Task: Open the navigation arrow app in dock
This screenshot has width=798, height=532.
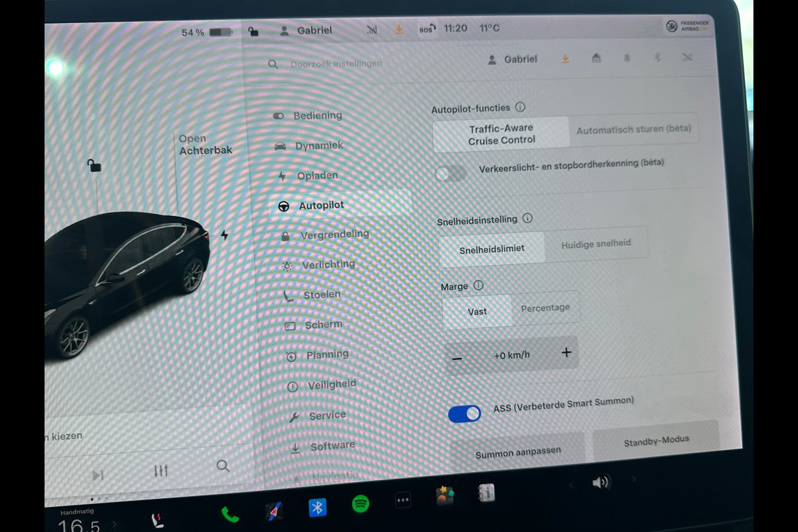Action: (x=274, y=511)
